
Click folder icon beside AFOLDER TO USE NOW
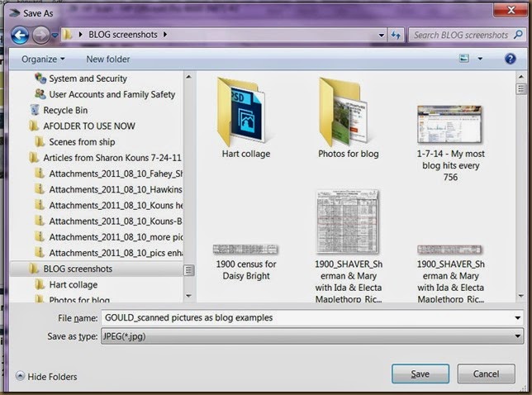[34, 126]
